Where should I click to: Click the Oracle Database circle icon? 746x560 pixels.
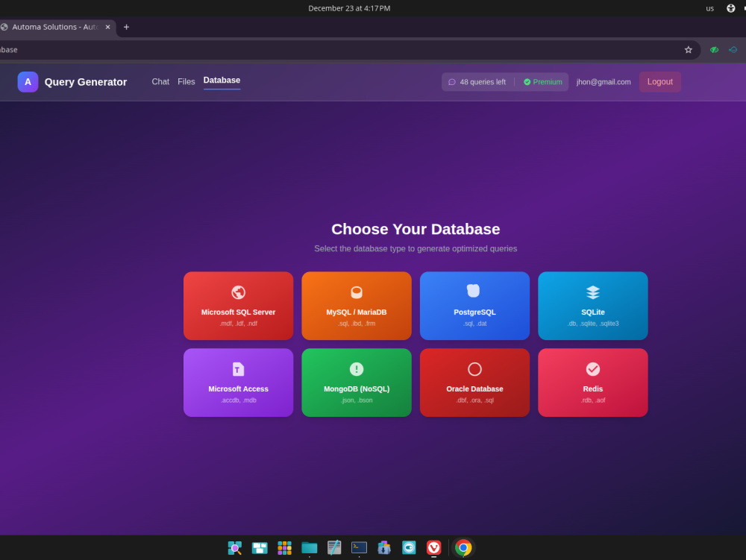click(x=474, y=369)
